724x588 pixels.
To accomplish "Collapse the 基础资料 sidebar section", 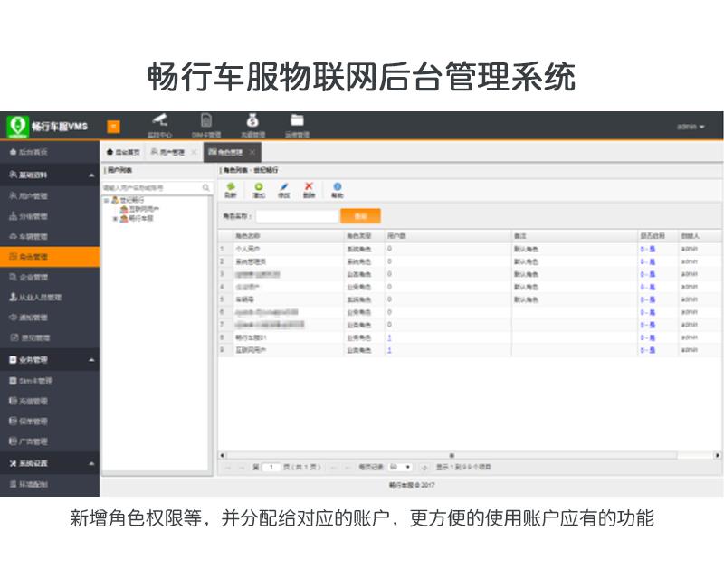I will pyautogui.click(x=91, y=175).
